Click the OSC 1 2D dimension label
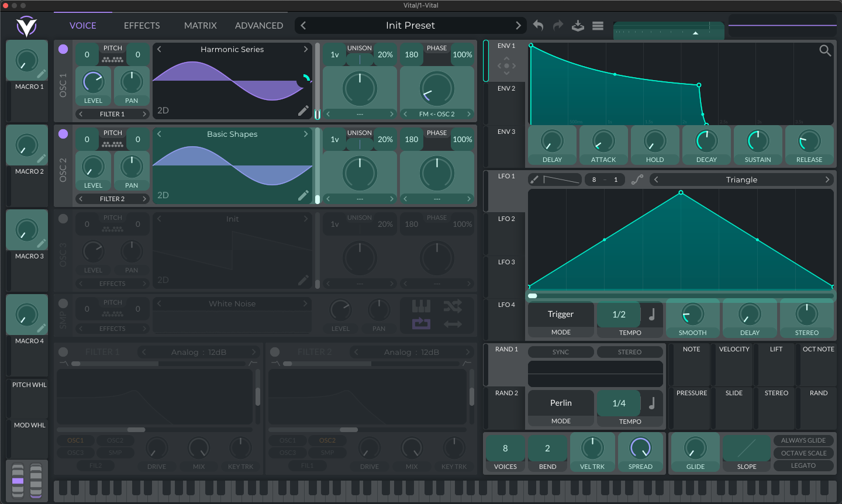 click(163, 111)
